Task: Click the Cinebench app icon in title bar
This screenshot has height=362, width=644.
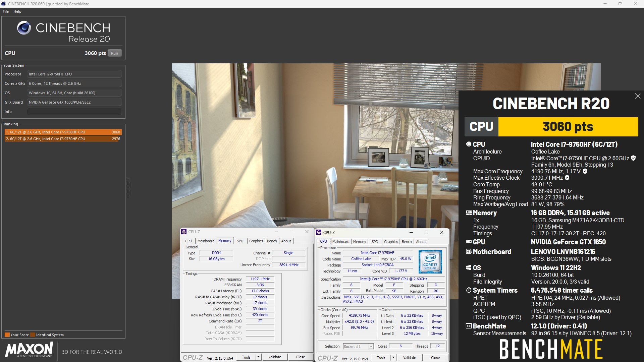Action: [x=3, y=4]
